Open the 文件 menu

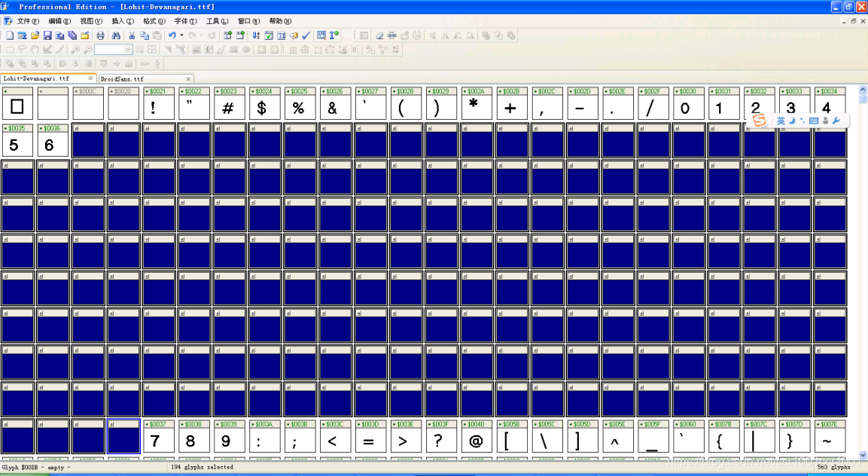click(x=28, y=21)
